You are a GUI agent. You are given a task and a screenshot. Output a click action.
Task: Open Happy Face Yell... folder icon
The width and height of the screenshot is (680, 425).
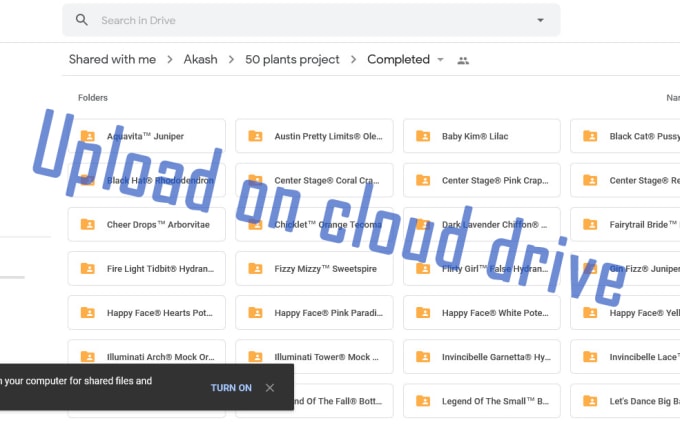click(590, 313)
